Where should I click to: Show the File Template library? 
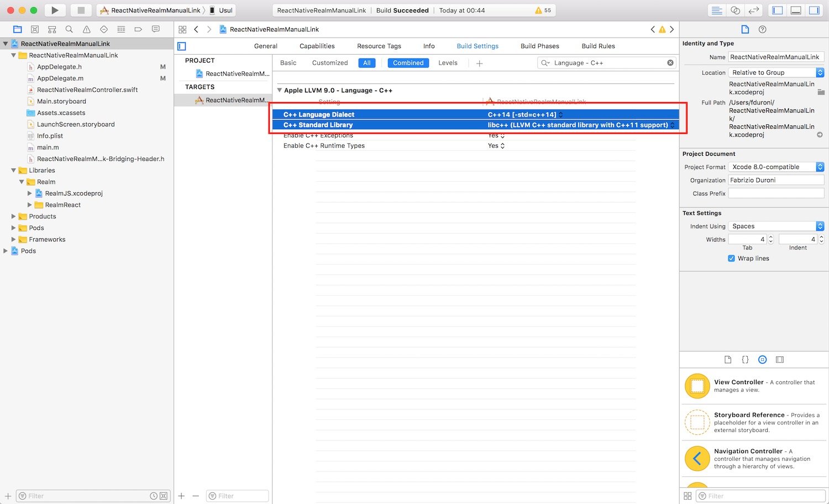pos(728,360)
